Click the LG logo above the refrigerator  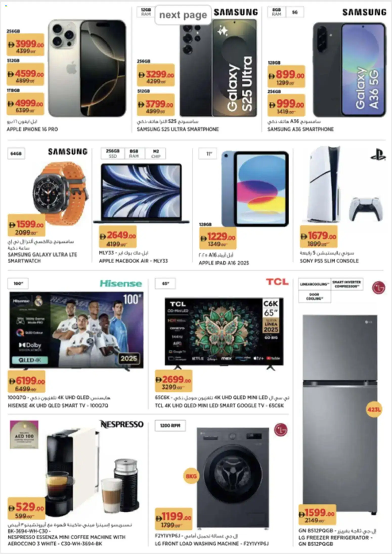(x=378, y=288)
